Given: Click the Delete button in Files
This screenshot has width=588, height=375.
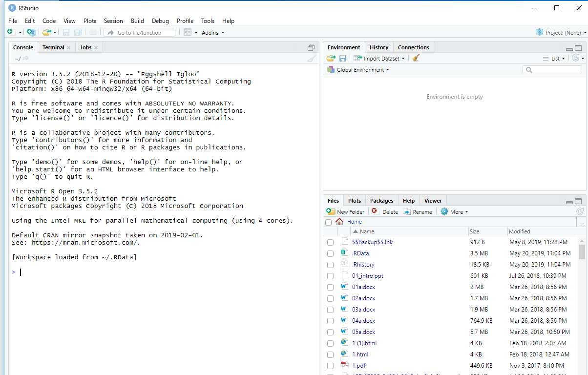Looking at the screenshot, I should click(x=384, y=212).
